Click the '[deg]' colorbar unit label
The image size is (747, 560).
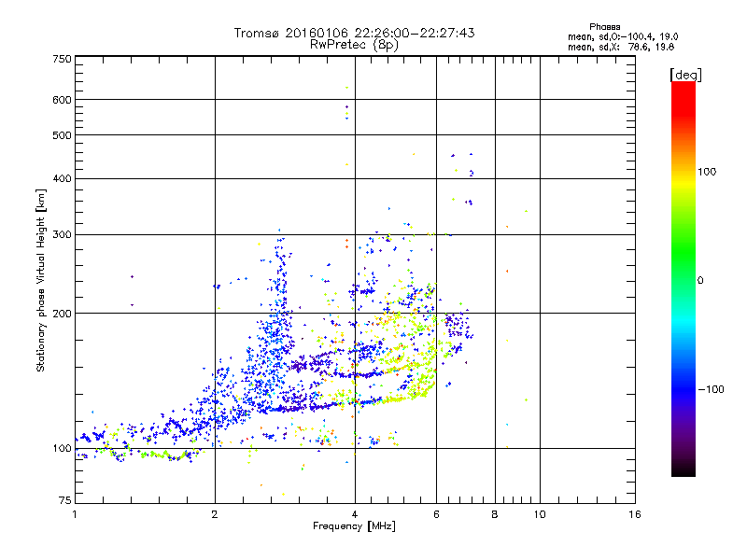[685, 75]
